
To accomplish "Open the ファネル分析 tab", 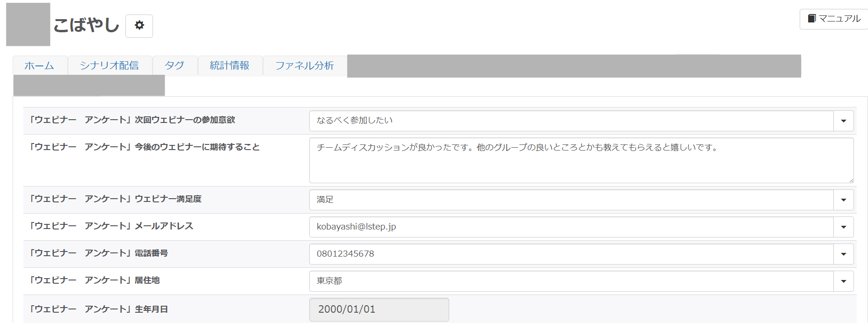I will pos(305,65).
